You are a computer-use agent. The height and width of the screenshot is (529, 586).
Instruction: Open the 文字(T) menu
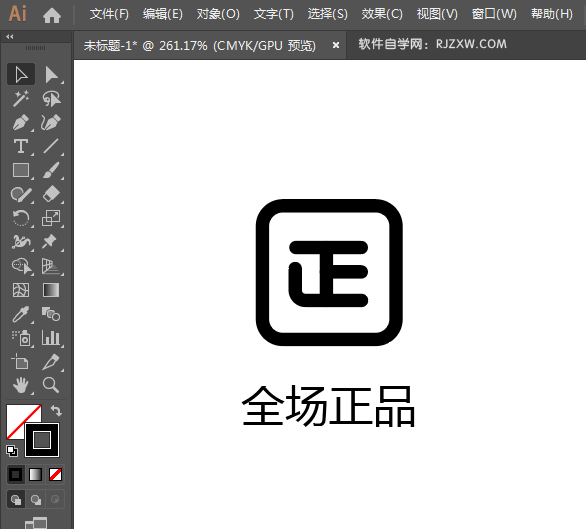274,14
